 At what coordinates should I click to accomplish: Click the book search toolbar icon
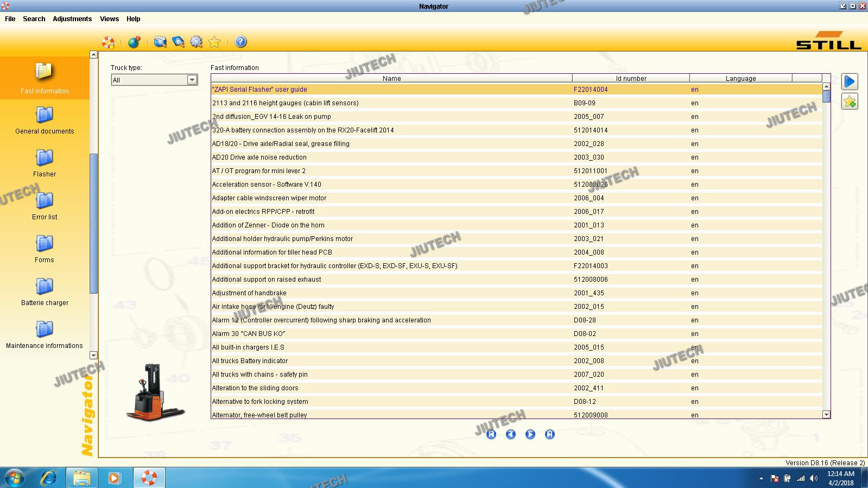[x=178, y=42]
